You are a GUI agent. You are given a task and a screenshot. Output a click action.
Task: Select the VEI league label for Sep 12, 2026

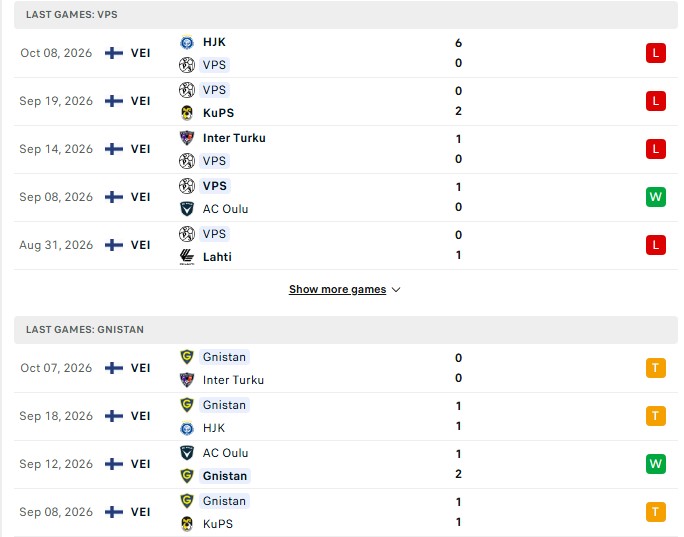coord(140,464)
